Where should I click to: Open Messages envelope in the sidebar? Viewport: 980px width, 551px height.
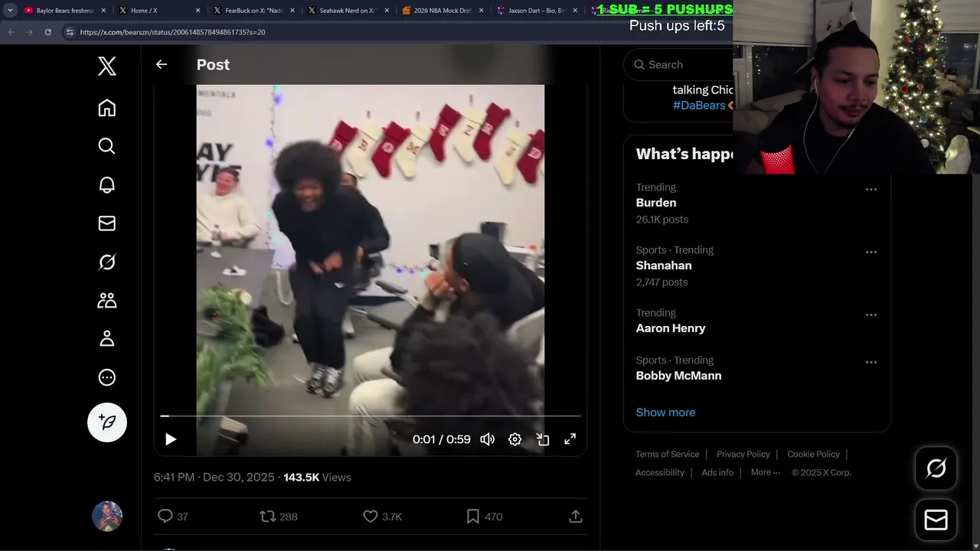point(107,223)
